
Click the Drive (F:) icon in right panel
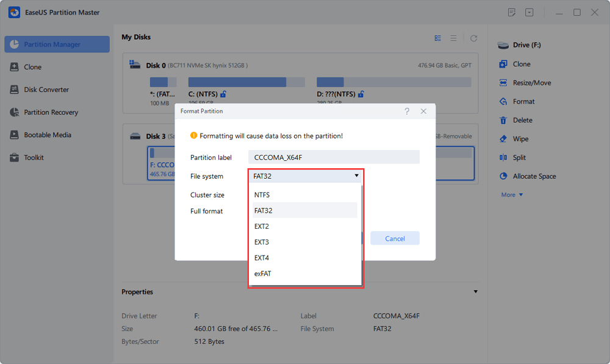(x=503, y=45)
